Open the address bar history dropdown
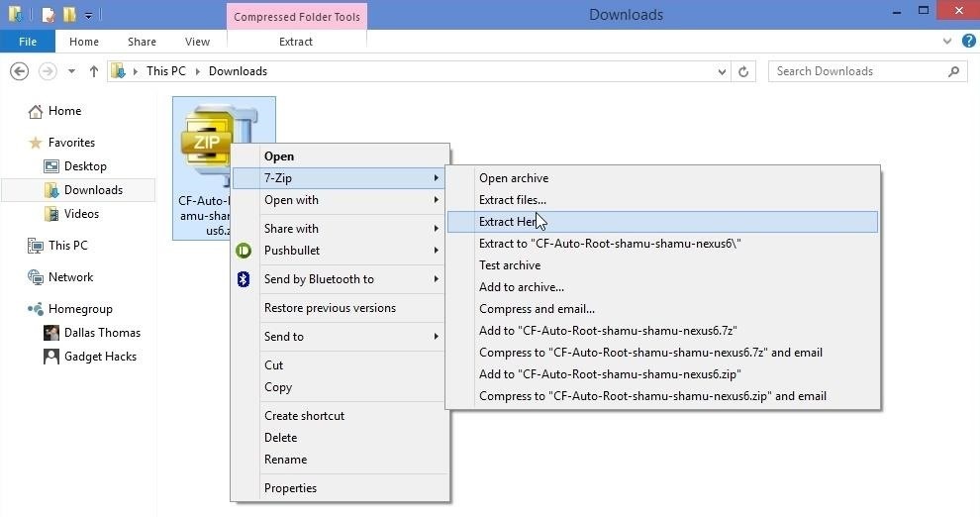980x517 pixels. pos(722,72)
